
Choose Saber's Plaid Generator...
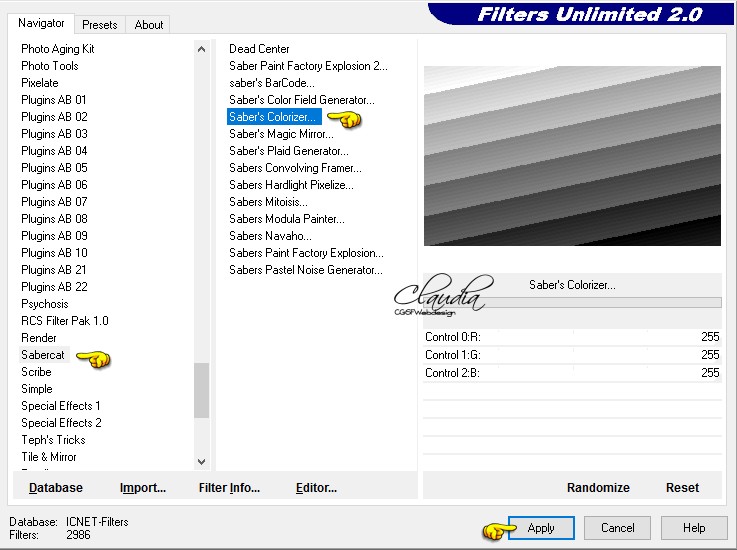[289, 151]
